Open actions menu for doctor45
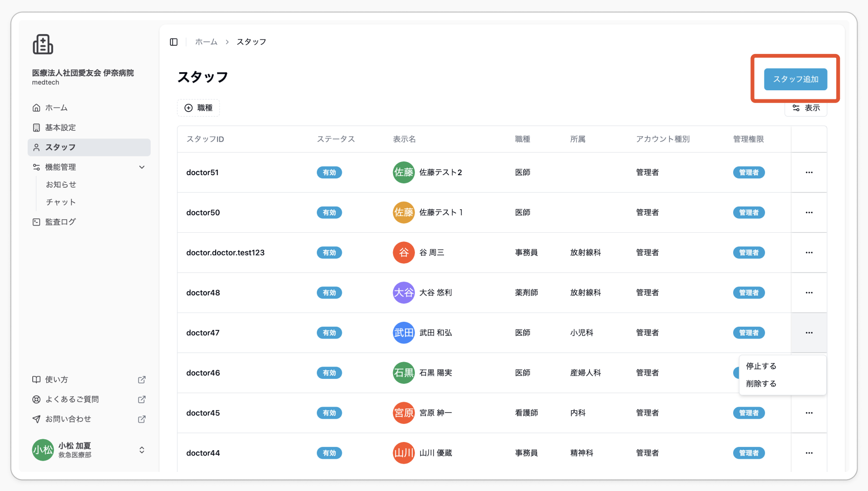The height and width of the screenshot is (491, 868). point(809,413)
